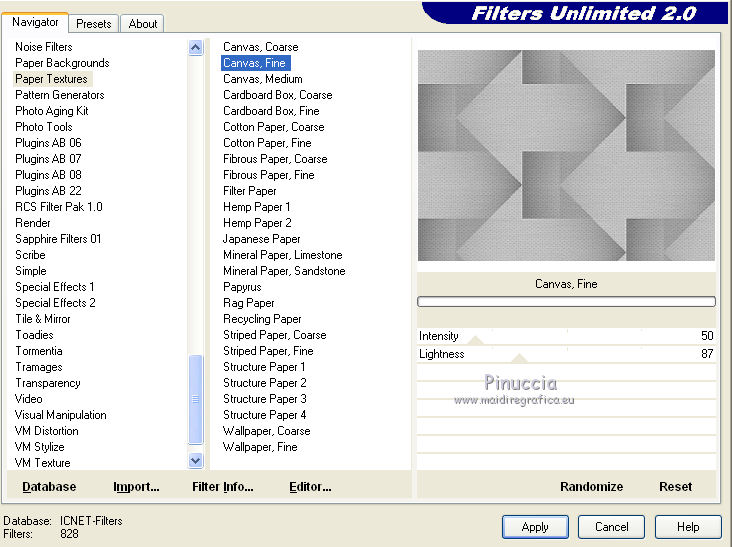Select Special Effects 1
The height and width of the screenshot is (547, 732).
pyautogui.click(x=55, y=287)
